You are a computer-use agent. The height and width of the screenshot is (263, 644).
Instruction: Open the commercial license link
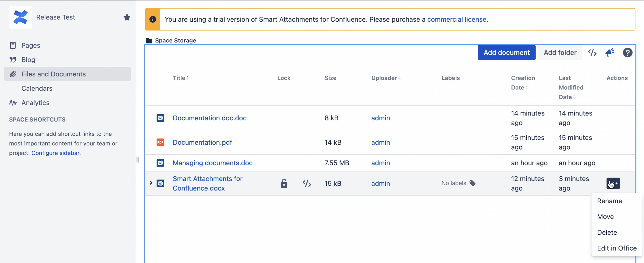point(456,20)
